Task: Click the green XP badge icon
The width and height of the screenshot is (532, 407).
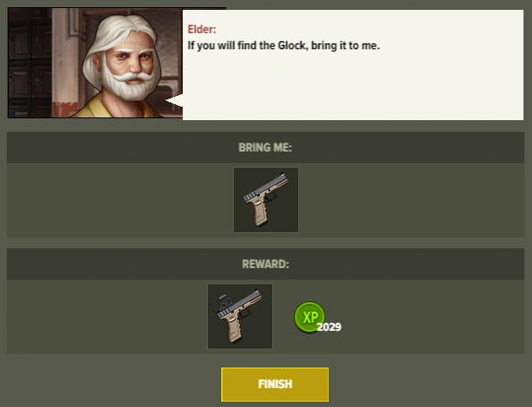Action: (309, 316)
